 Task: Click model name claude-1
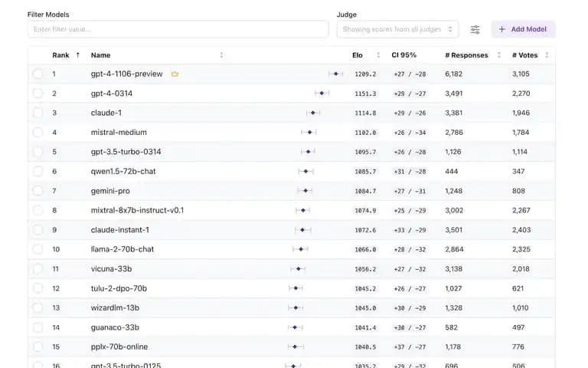pos(106,113)
